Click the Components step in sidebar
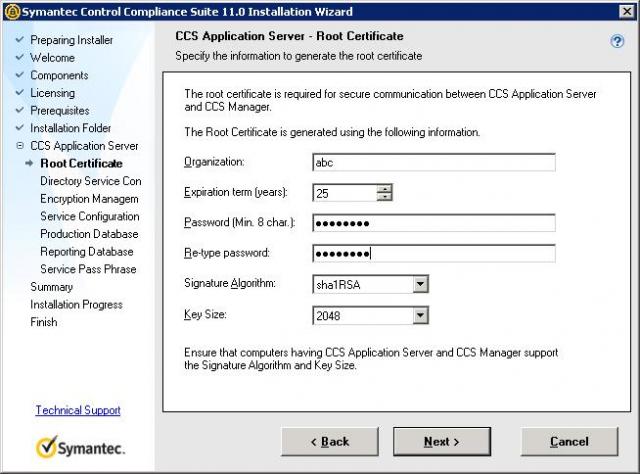The image size is (640, 474). click(x=59, y=75)
